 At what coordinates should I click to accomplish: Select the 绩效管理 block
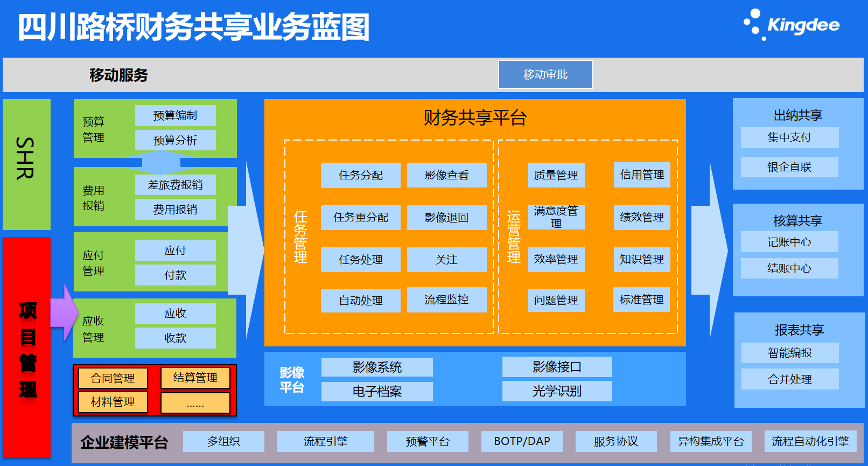point(642,217)
